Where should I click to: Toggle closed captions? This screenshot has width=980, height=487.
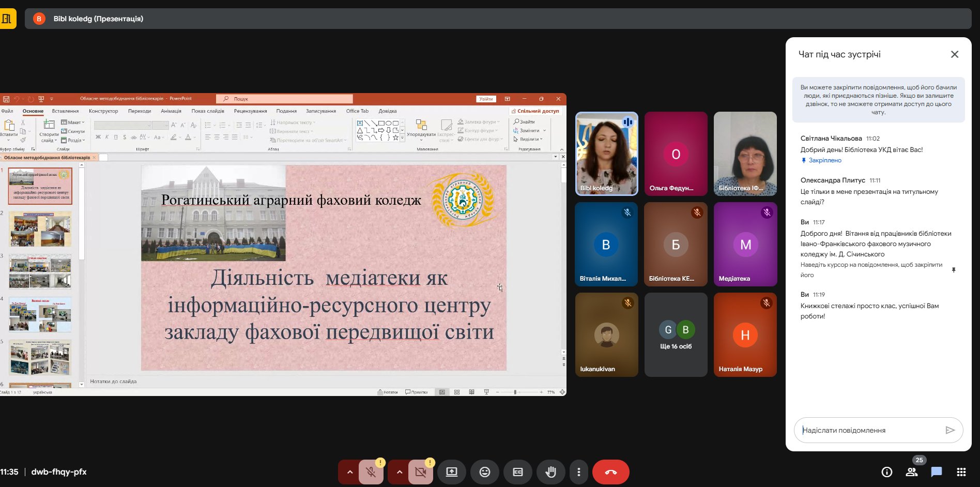[517, 472]
